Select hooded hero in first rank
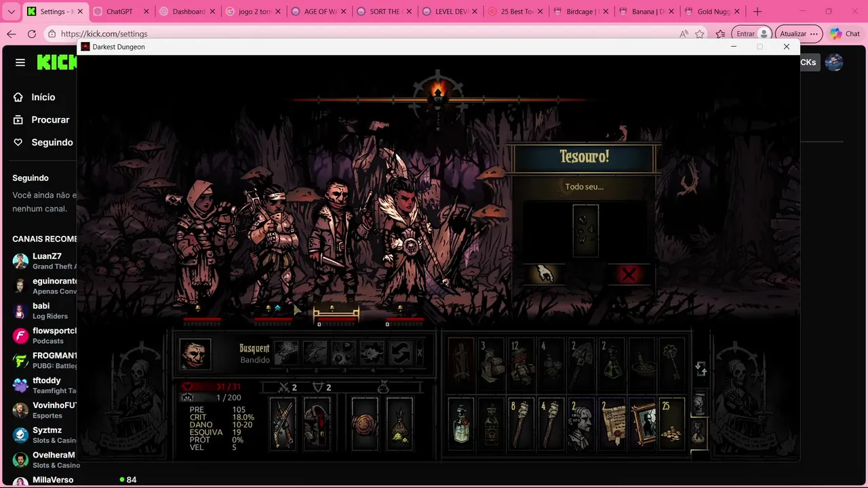This screenshot has width=868, height=488. (200, 244)
